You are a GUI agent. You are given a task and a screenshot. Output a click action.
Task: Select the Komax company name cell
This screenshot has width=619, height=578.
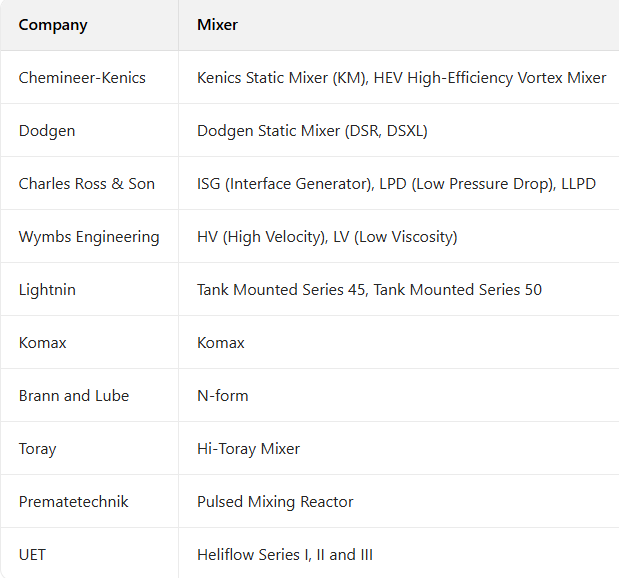tap(42, 343)
